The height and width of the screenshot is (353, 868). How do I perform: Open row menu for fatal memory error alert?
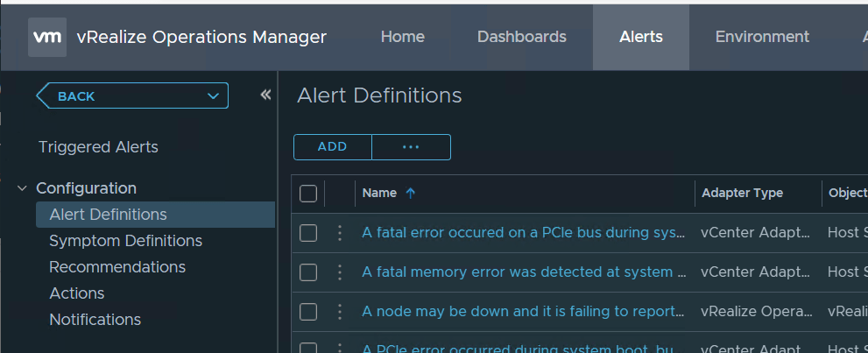click(x=340, y=272)
